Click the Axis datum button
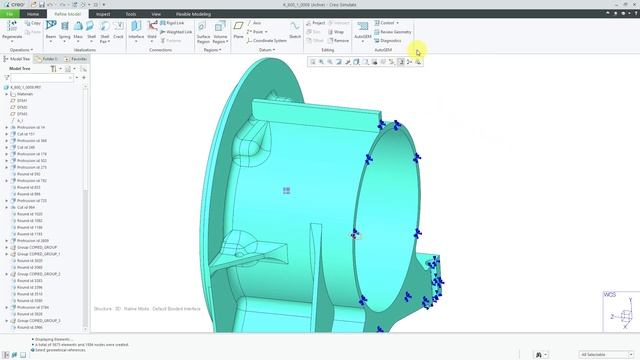The height and width of the screenshot is (360, 640). (x=254, y=23)
